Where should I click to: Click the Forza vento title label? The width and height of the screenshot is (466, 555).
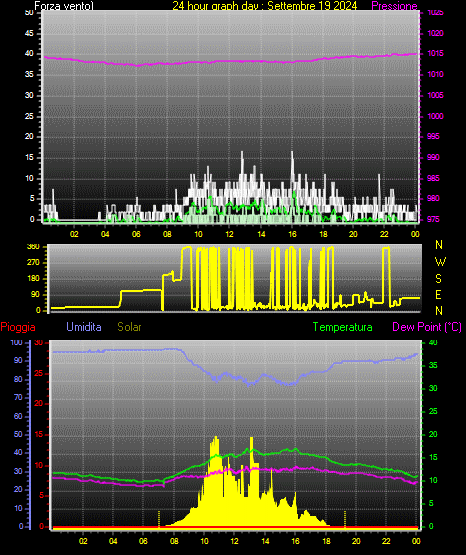tap(64, 6)
